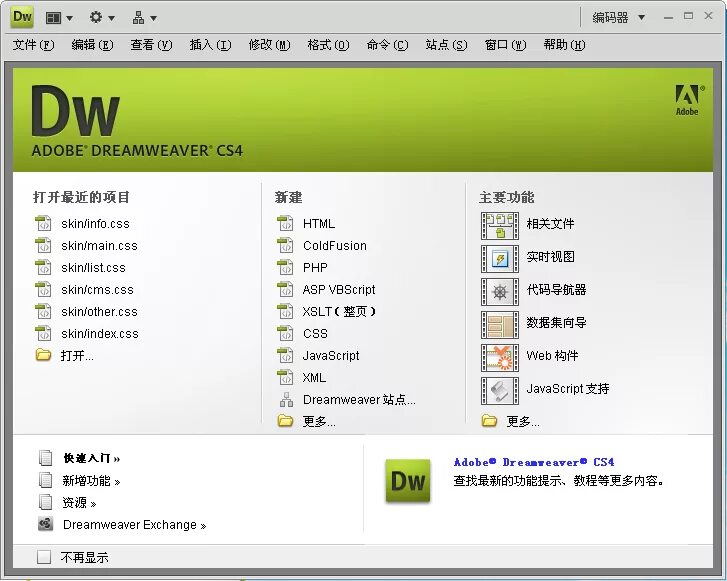This screenshot has height=581, width=727.
Task: Click the file icon beside skin/cms.css
Action: pyautogui.click(x=43, y=289)
